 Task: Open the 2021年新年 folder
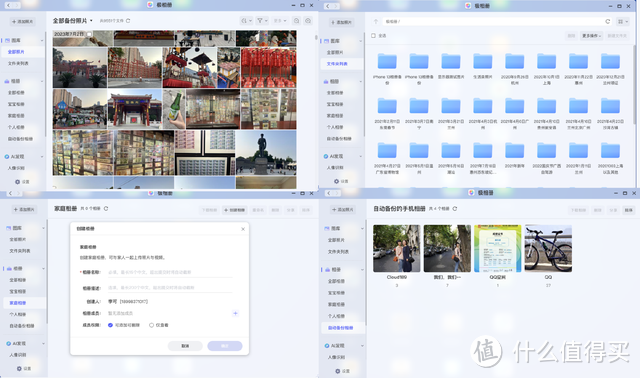point(515,151)
